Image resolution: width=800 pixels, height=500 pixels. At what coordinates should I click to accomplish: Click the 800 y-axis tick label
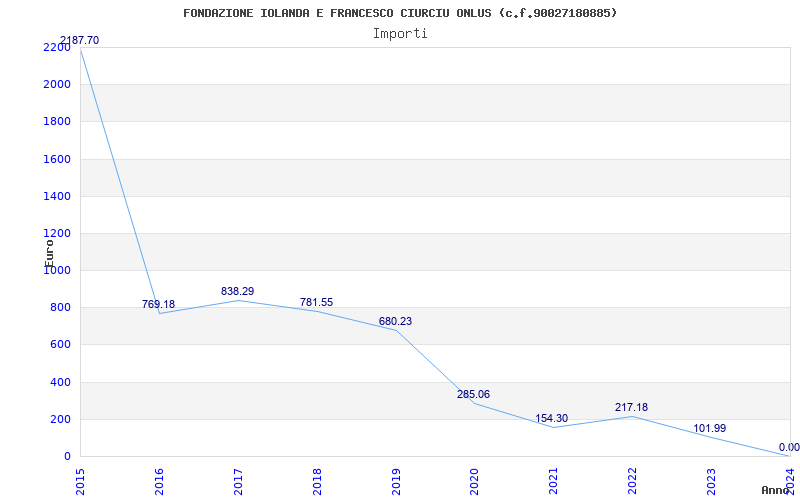pyautogui.click(x=60, y=308)
